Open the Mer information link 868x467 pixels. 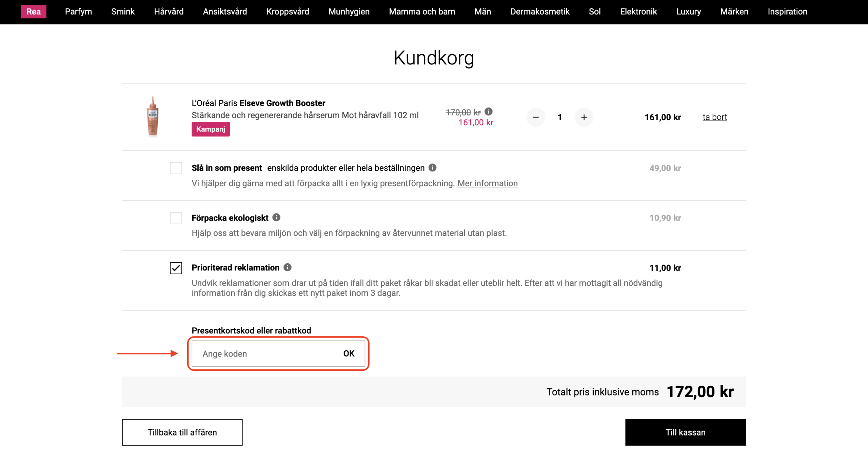click(488, 183)
